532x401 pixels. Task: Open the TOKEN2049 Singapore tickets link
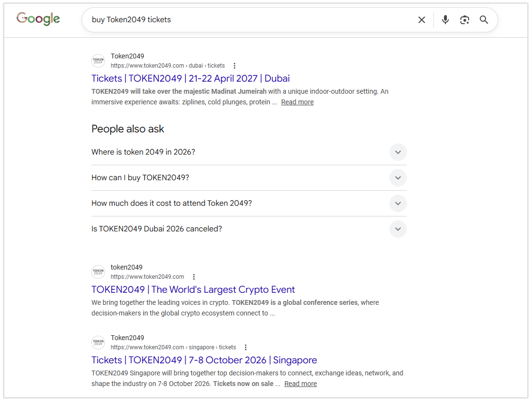[x=204, y=360]
